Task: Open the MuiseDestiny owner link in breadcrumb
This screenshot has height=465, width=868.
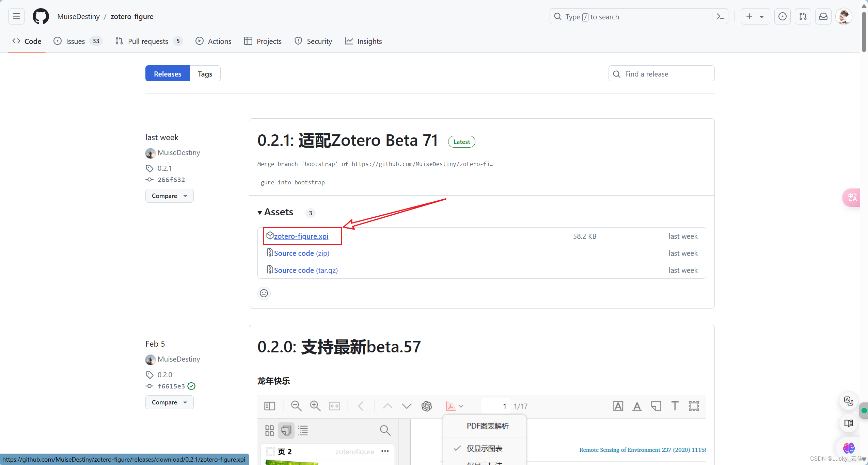Action: pos(79,16)
